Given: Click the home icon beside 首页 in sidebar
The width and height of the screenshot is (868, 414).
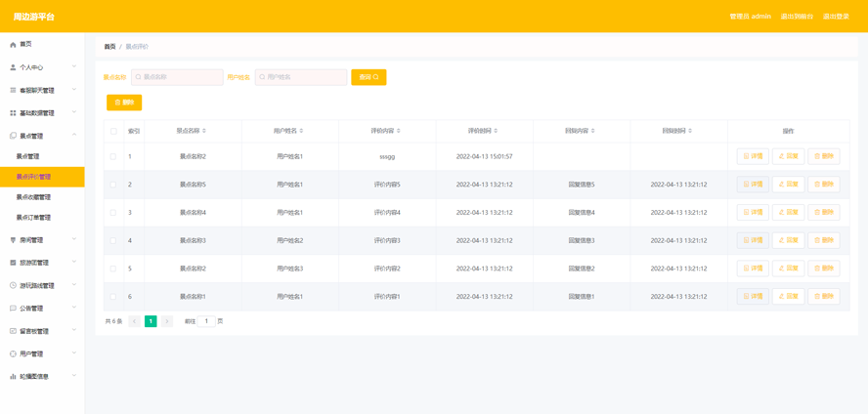Looking at the screenshot, I should pyautogui.click(x=13, y=44).
